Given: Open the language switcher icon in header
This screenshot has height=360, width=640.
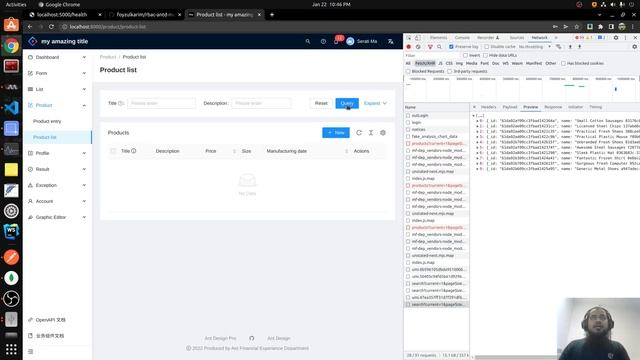Looking at the screenshot, I should click(391, 41).
